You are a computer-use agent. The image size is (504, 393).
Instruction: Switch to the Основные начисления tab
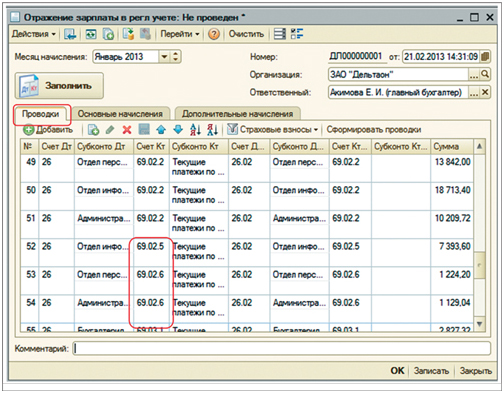point(120,114)
